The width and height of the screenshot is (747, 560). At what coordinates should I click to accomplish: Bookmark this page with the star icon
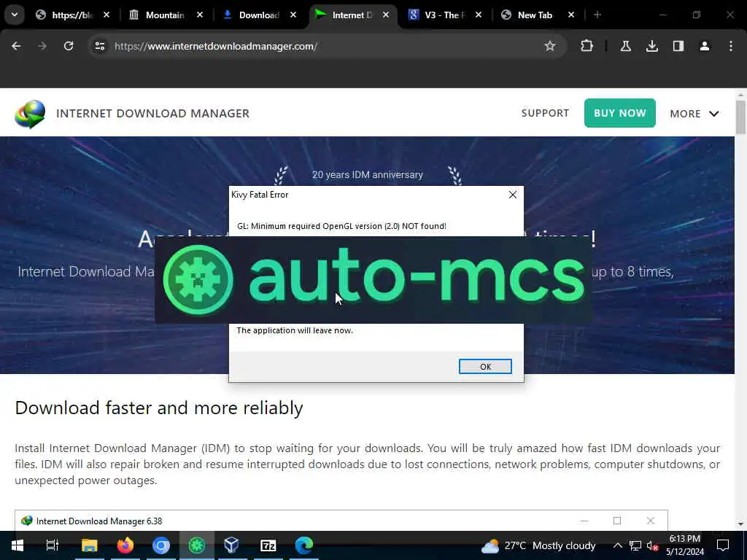point(550,46)
